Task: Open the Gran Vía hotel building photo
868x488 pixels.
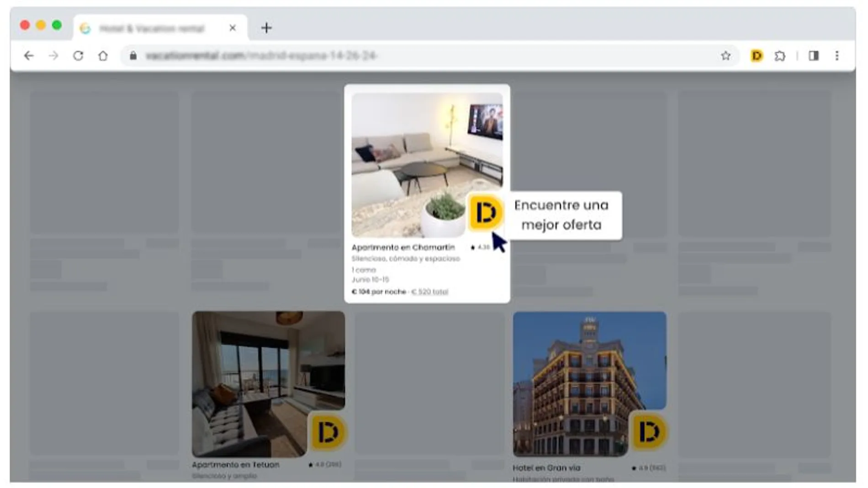Action: [x=589, y=384]
